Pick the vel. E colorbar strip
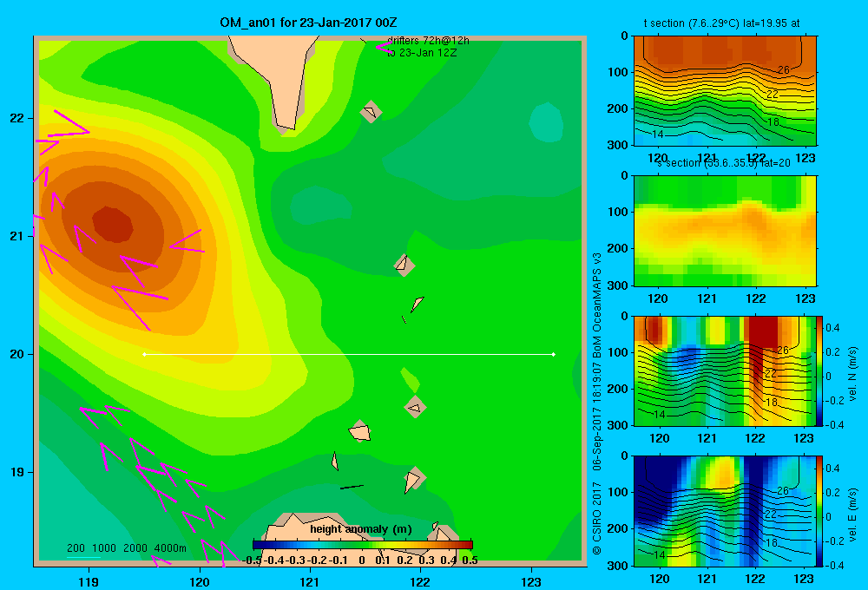Screen dimensions: 868x590 click(x=820, y=511)
